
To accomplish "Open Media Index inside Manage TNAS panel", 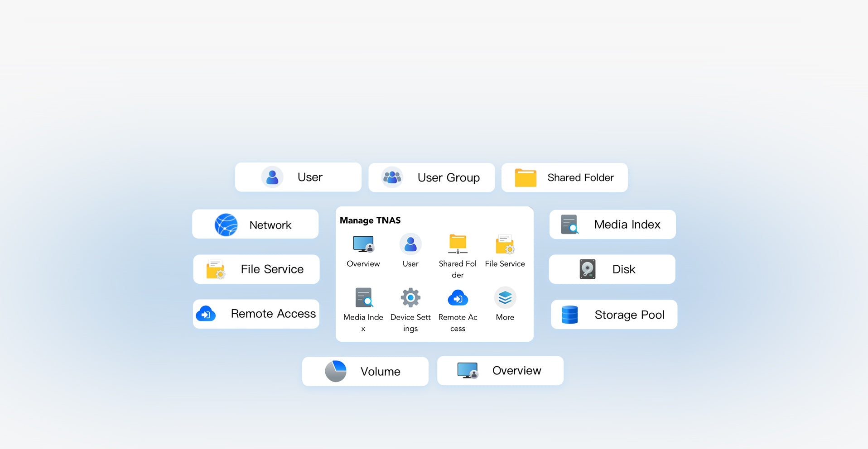I will pyautogui.click(x=363, y=298).
